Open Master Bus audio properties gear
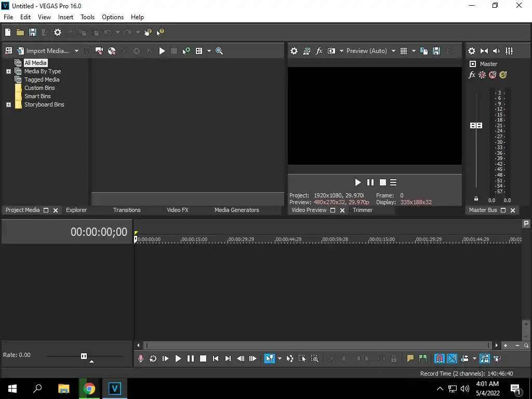 [x=472, y=51]
